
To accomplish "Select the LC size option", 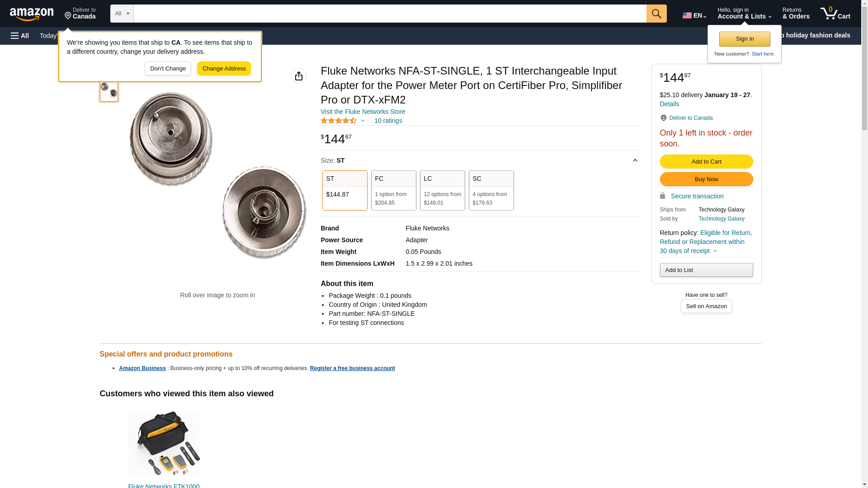I will 442,190.
